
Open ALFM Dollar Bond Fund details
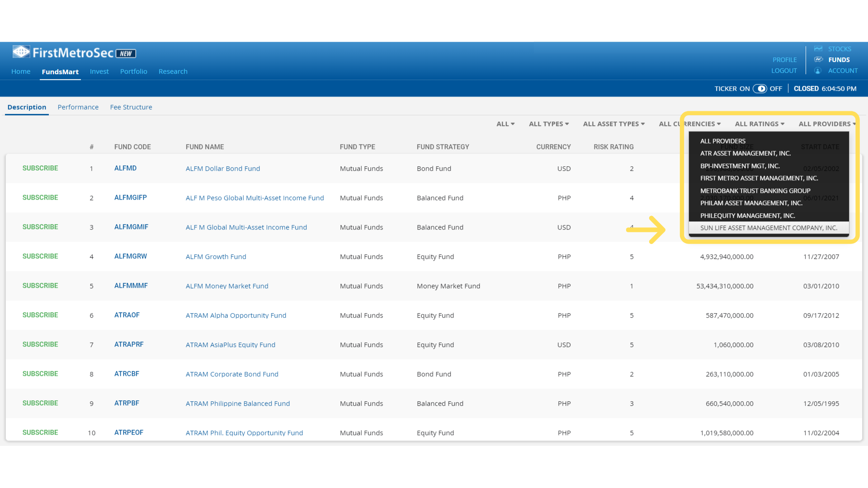(x=222, y=169)
